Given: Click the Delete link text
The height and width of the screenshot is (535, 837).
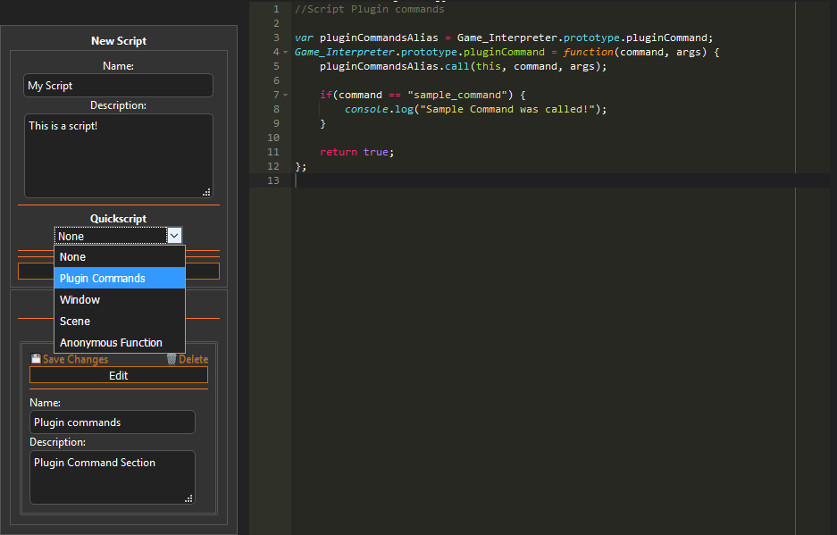Looking at the screenshot, I should pyautogui.click(x=193, y=359).
